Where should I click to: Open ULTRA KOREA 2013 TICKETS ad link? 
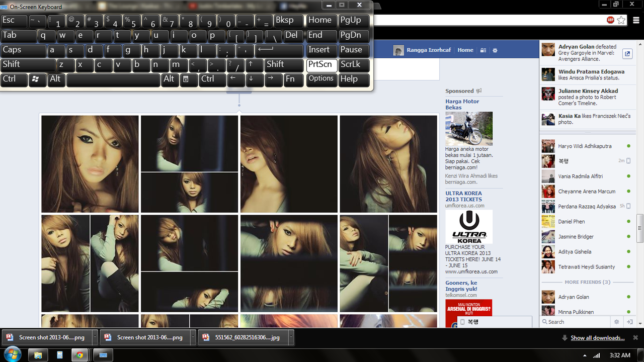[x=463, y=196]
